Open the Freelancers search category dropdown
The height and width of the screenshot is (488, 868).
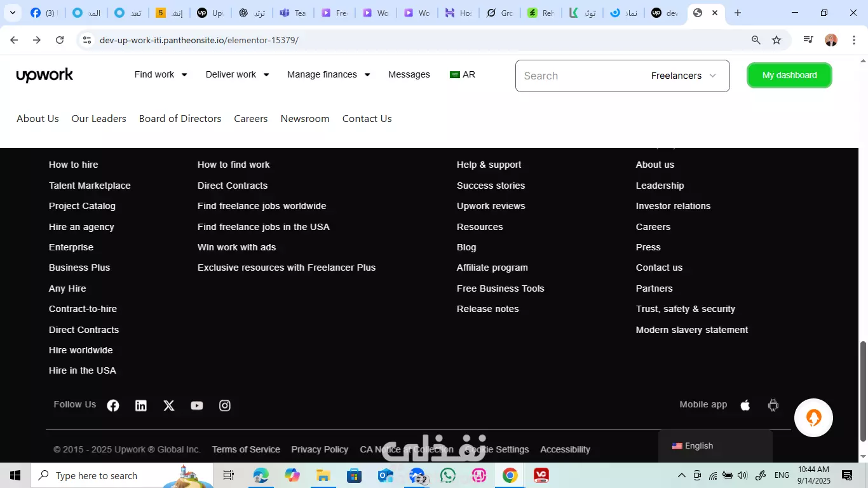click(x=684, y=76)
